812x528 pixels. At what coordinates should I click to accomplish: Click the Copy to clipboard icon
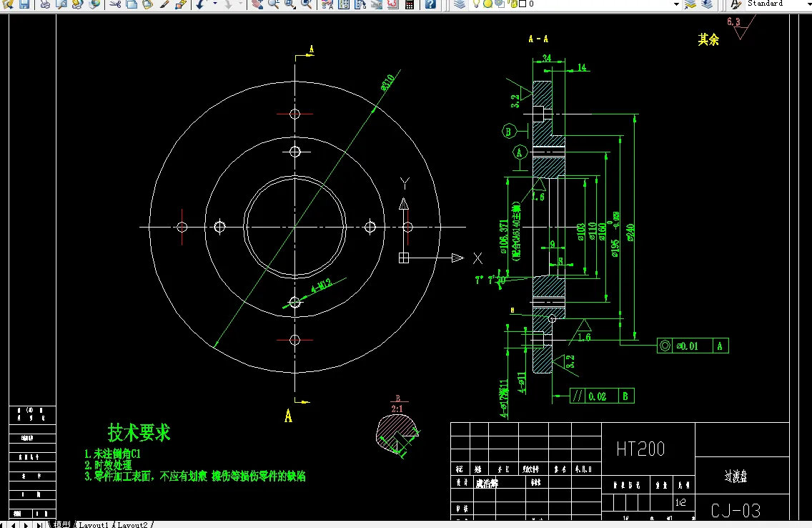coord(132,4)
